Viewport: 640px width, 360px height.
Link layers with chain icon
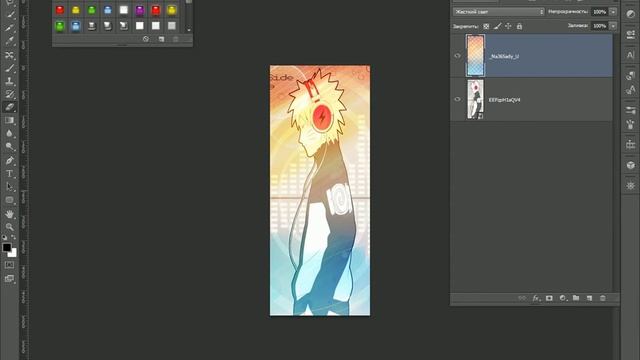point(522,298)
